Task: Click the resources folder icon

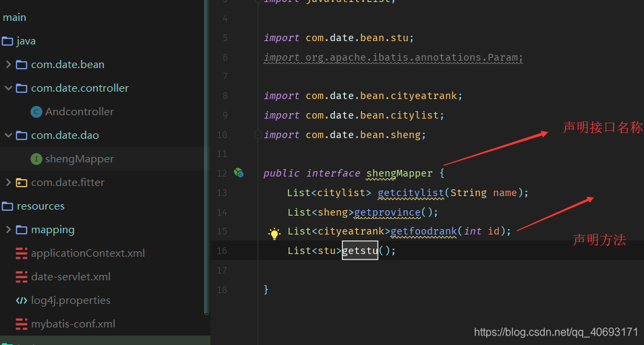Action: 7,206
